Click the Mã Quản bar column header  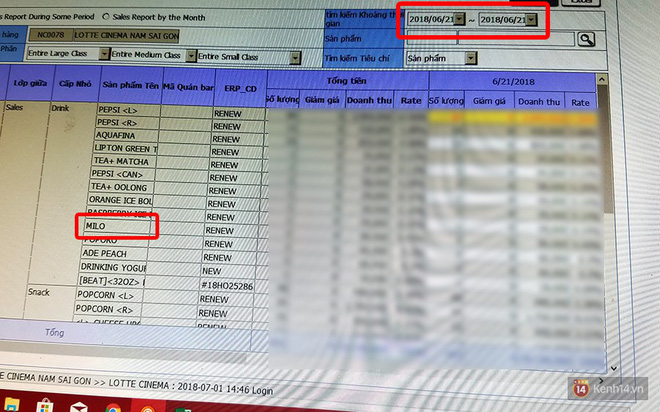[x=188, y=87]
